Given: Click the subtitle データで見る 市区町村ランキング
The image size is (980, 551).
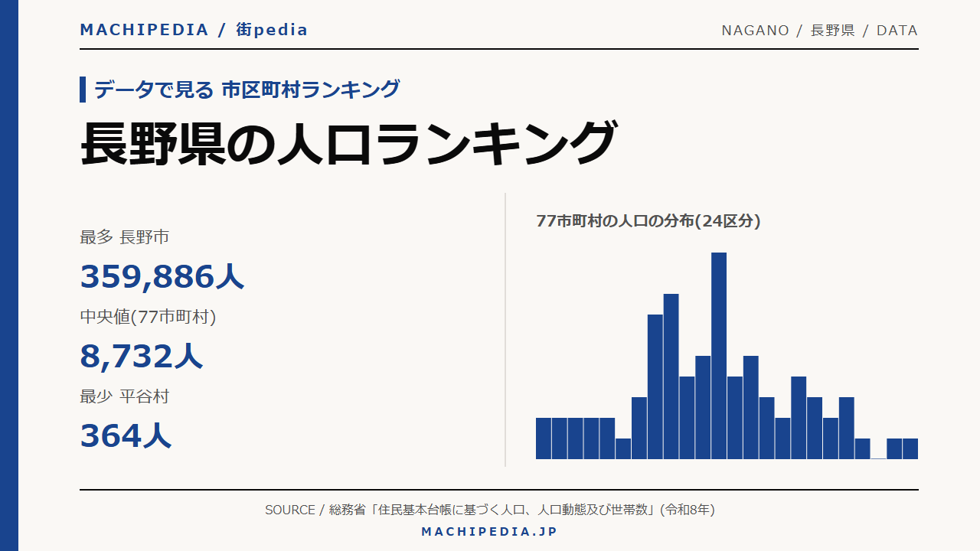Looking at the screenshot, I should point(247,90).
